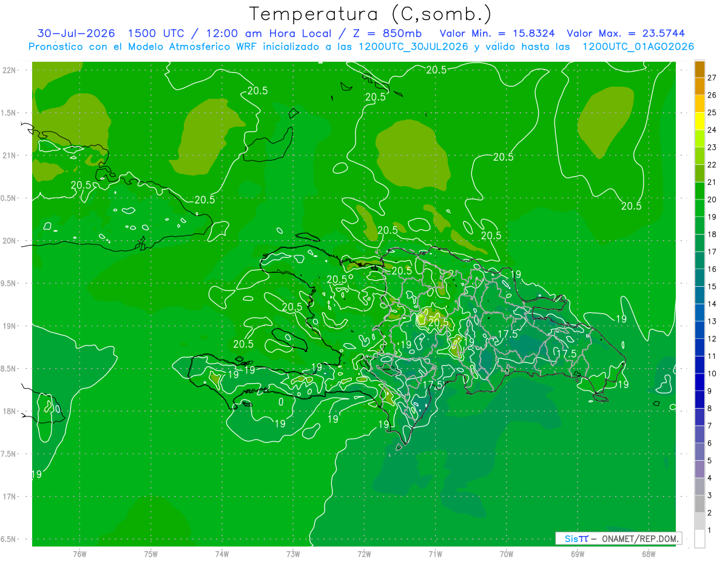Click the legend value '4' beside the color bar
The height and width of the screenshot is (562, 728).
click(709, 478)
